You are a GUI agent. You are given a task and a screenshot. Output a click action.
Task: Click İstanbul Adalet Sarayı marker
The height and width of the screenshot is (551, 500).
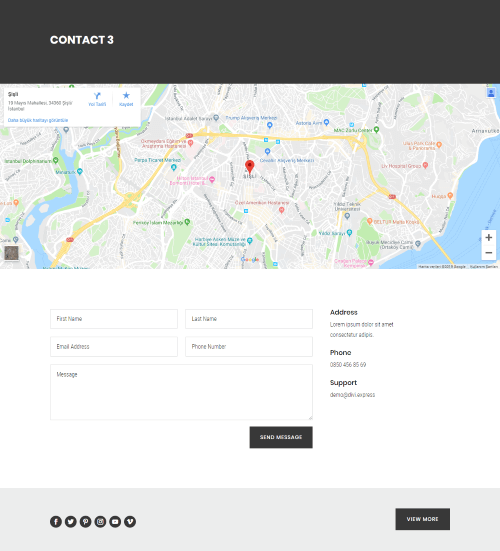216,118
